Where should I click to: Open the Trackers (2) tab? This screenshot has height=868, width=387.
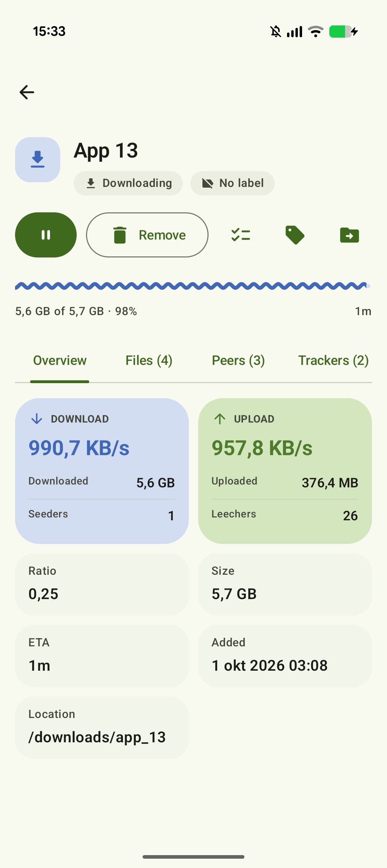(334, 361)
